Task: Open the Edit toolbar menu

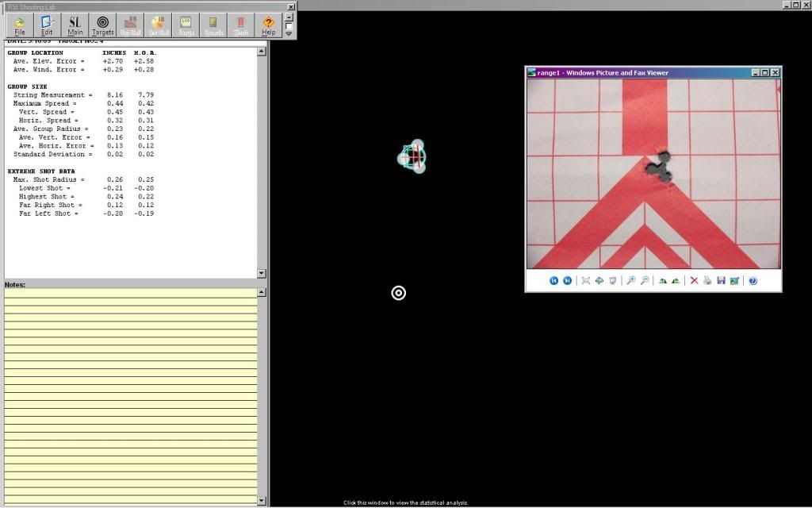Action: coord(48,25)
